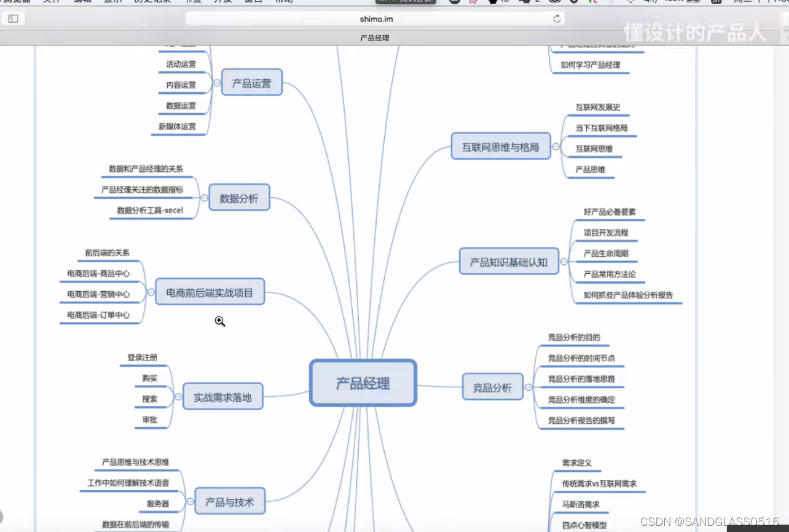789x532 pixels.
Task: Click the 服务器 subtopic
Action: [x=157, y=504]
